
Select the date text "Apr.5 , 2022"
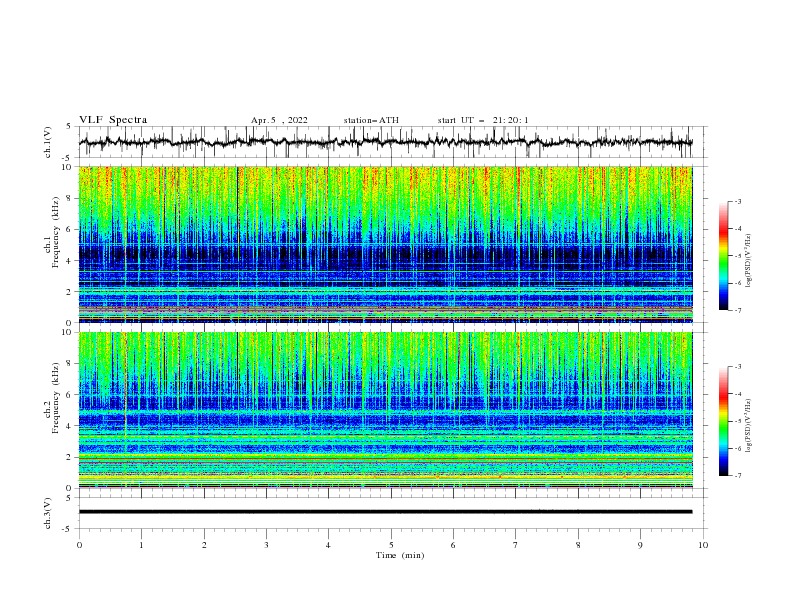(279, 120)
